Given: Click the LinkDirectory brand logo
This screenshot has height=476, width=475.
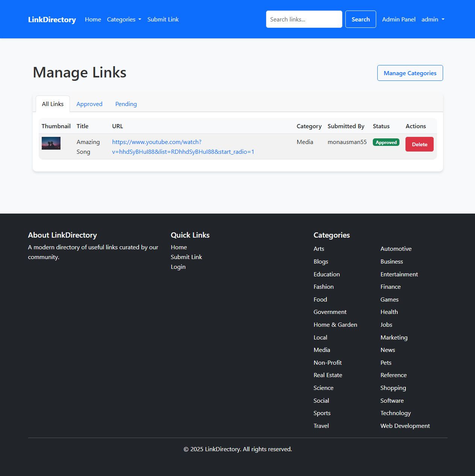Looking at the screenshot, I should (52, 20).
